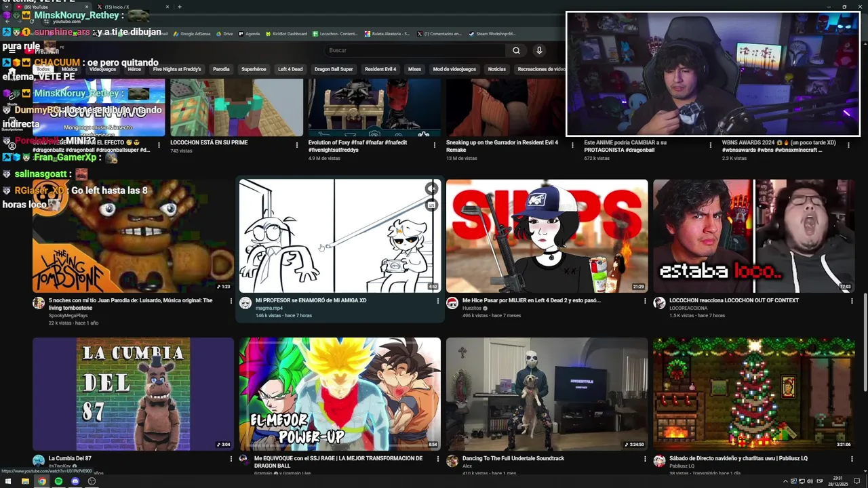The height and width of the screenshot is (488, 868).
Task: Open options menu for LOCOCHON reacciona video
Action: point(852,301)
